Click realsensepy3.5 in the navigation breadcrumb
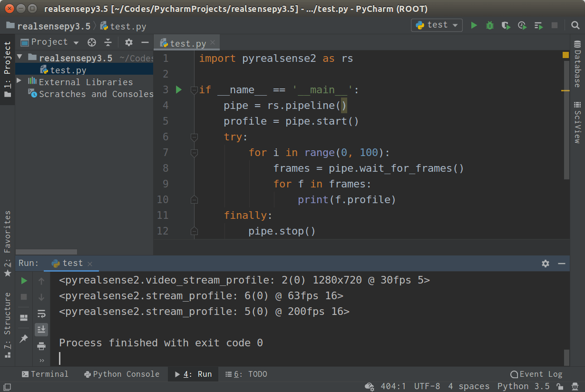The image size is (585, 392). point(48,26)
